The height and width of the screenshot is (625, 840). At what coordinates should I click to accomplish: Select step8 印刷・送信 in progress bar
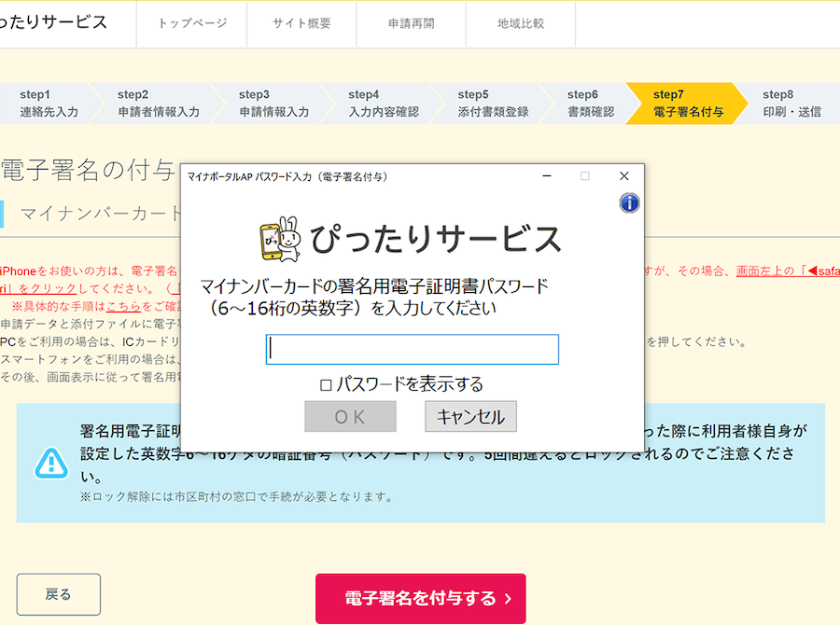coord(791,103)
